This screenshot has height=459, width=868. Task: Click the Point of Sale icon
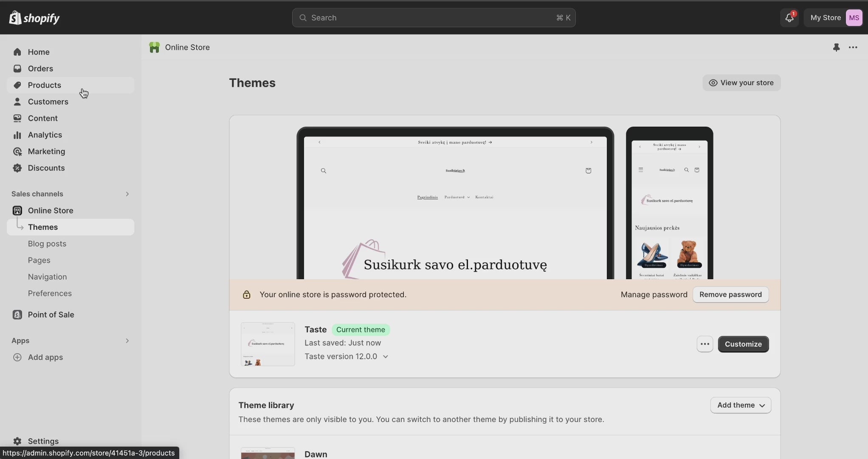[17, 315]
